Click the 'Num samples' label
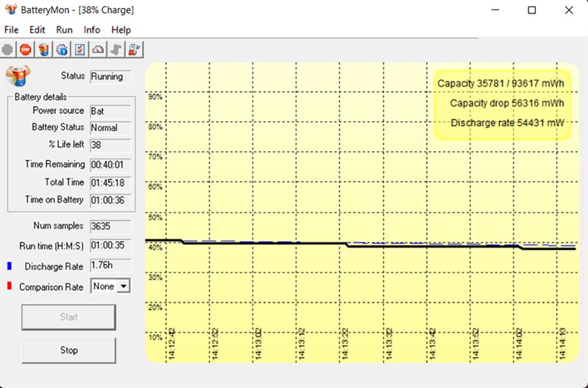 click(58, 226)
